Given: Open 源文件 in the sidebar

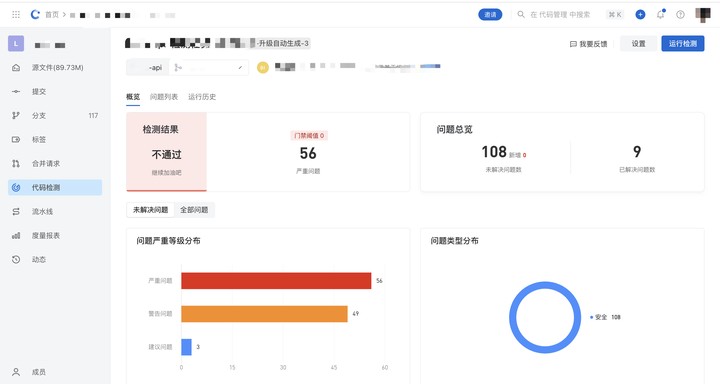Looking at the screenshot, I should tap(55, 68).
